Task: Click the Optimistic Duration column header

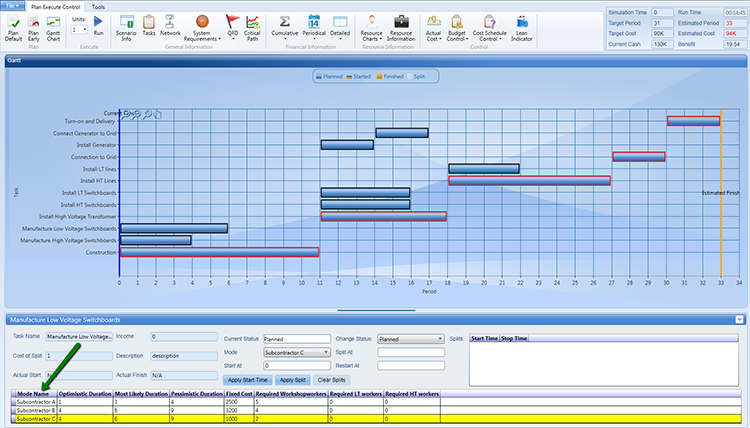Action: coord(85,394)
